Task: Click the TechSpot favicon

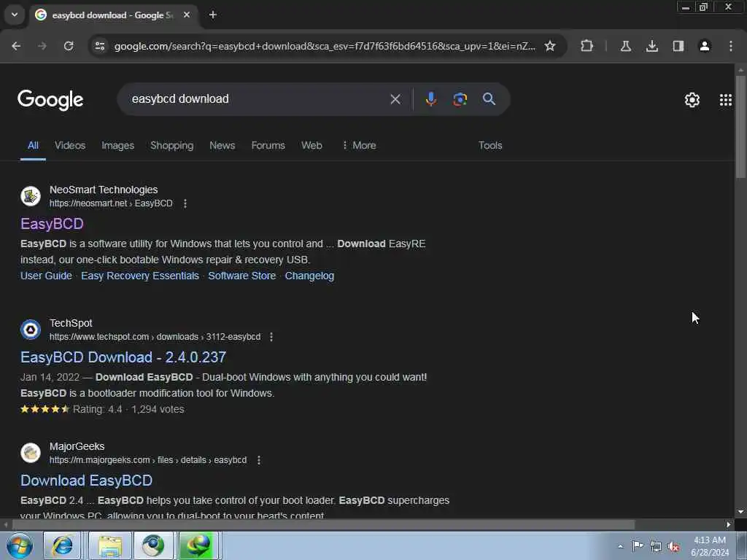Action: pos(31,330)
